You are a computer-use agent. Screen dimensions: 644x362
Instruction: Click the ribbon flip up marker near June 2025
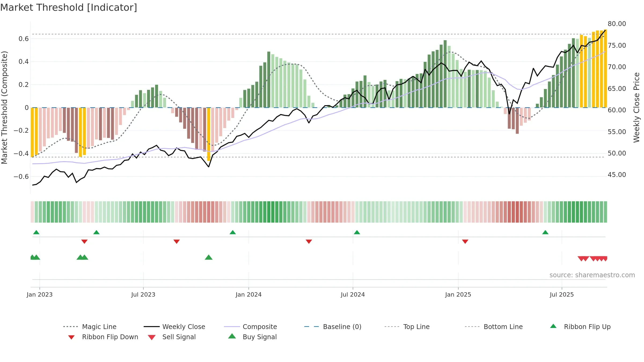tap(545, 232)
